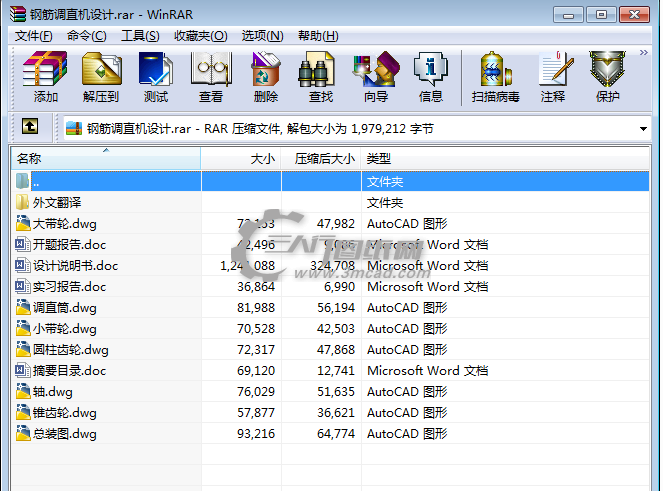Select file 实习报告.doc
This screenshot has width=663, height=491.
click(330, 287)
